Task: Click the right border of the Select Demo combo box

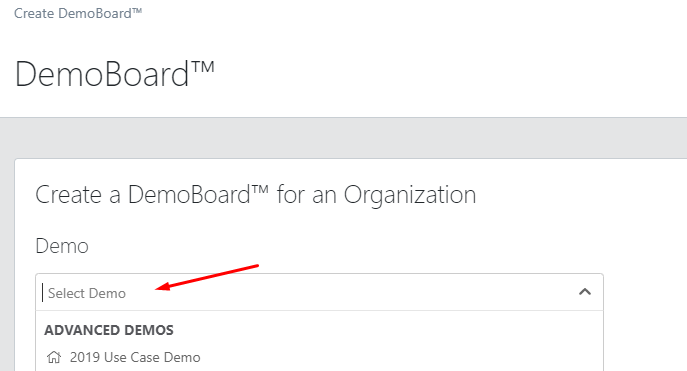Action: click(x=603, y=293)
